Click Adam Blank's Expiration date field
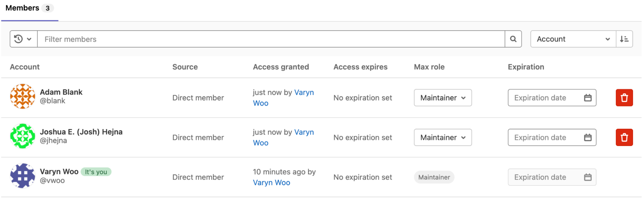The height and width of the screenshot is (199, 644). (x=552, y=98)
